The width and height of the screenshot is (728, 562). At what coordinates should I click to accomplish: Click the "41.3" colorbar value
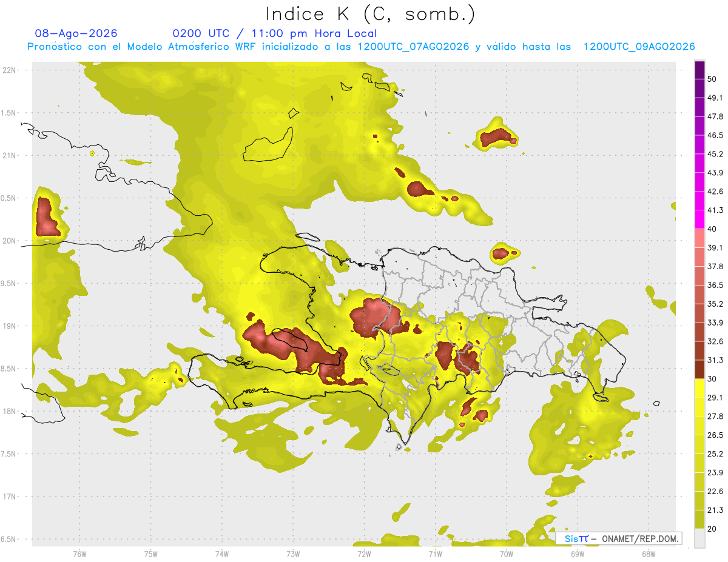(x=715, y=210)
